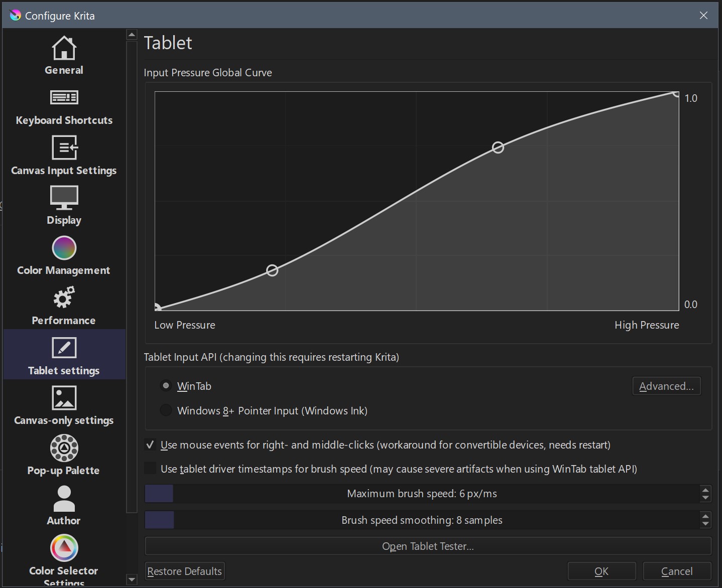Increase maximum brush speed with up arrow
Image resolution: width=722 pixels, height=588 pixels.
pyautogui.click(x=705, y=490)
